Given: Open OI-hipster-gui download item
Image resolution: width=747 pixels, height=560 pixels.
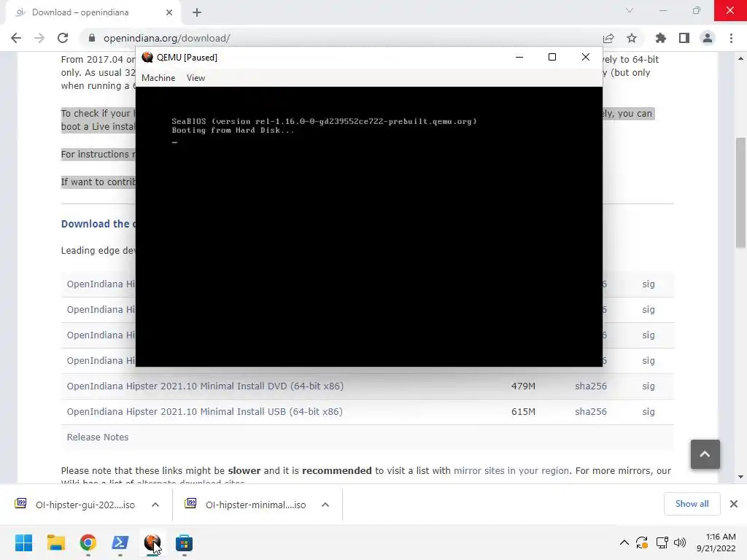Looking at the screenshot, I should [x=76, y=505].
